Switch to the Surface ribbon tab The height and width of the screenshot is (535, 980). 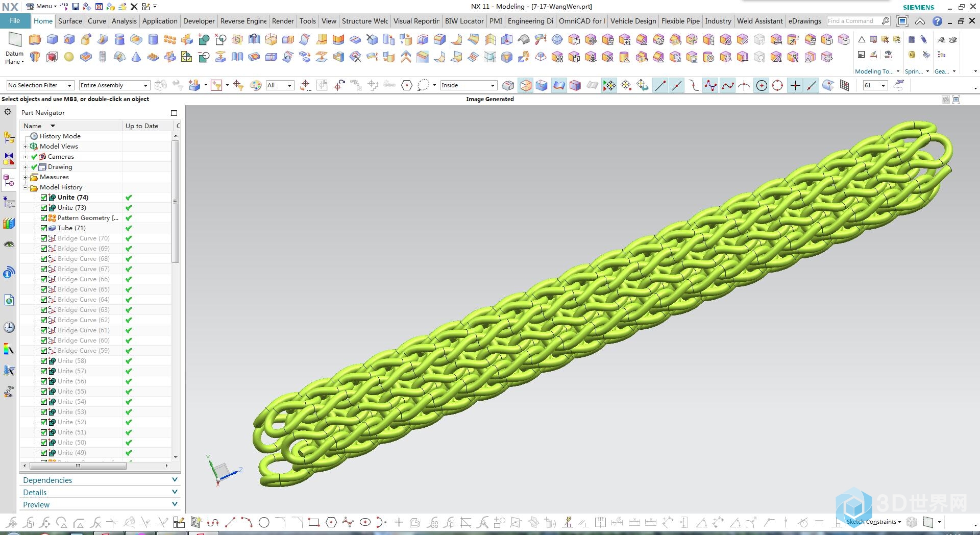[70, 21]
